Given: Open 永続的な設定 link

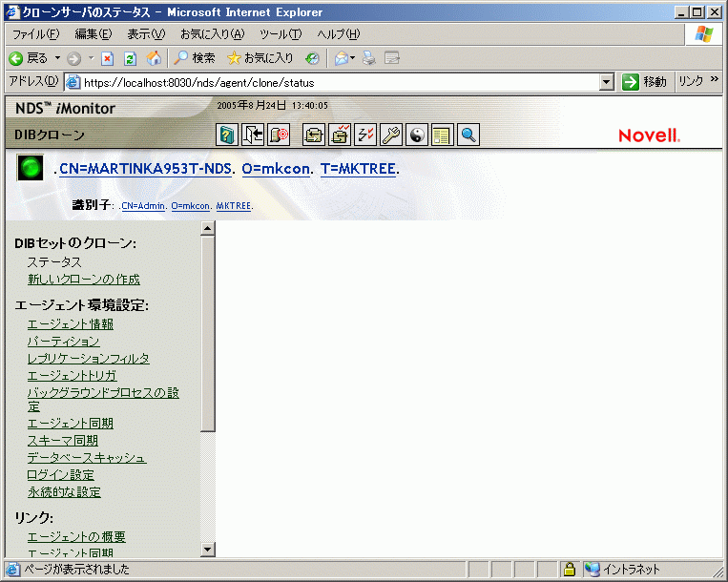Looking at the screenshot, I should [x=64, y=492].
